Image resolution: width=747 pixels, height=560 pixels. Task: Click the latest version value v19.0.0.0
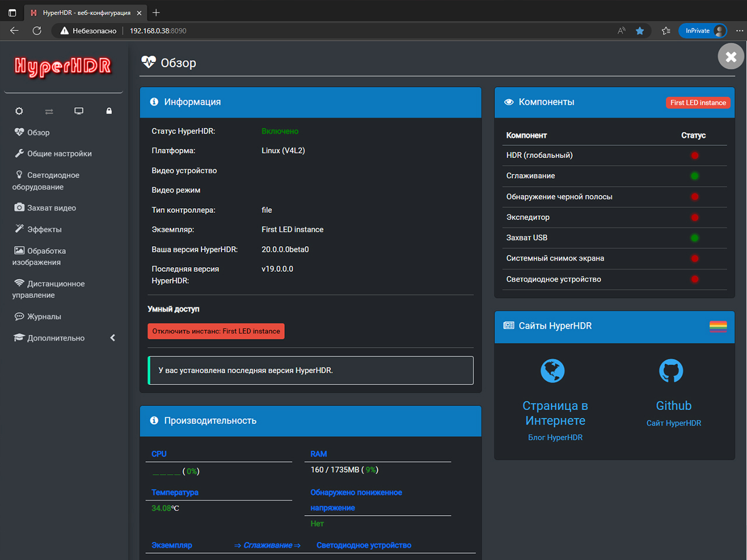point(277,269)
